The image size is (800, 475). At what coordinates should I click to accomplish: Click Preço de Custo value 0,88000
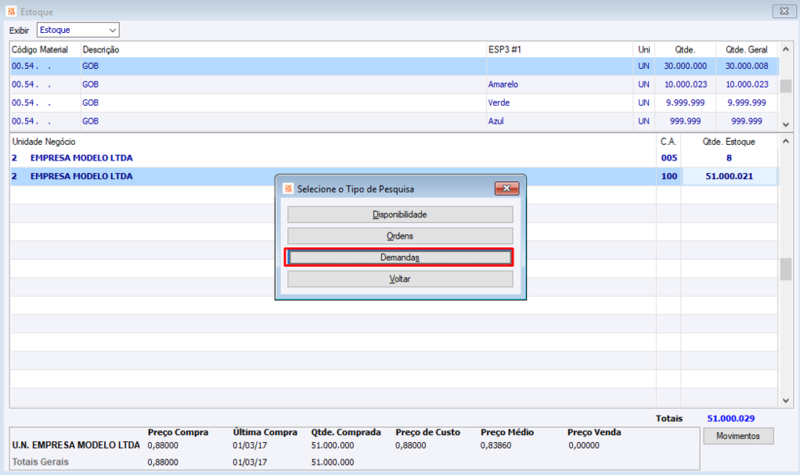click(x=410, y=445)
